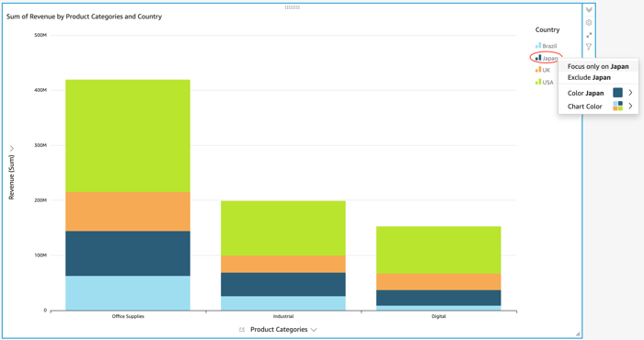The width and height of the screenshot is (644, 340).
Task: Click the sort icon beside Product Categories
Action: pyautogui.click(x=241, y=329)
